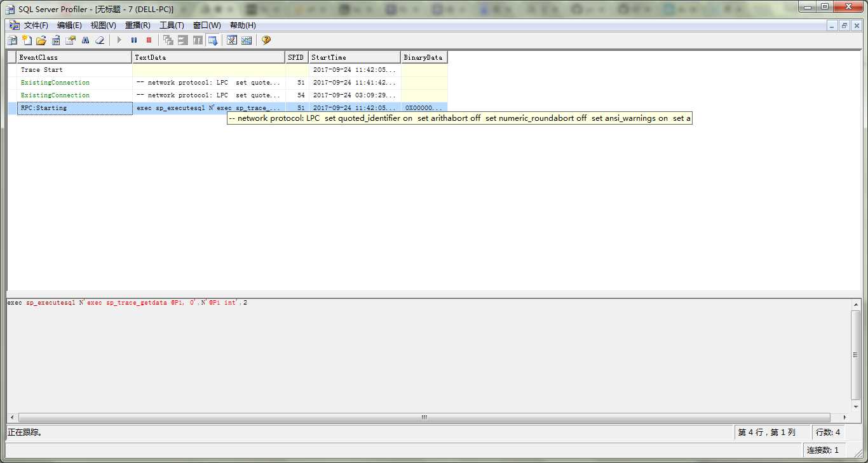Click the New Template toolbar icon
Image resolution: width=868 pixels, height=463 pixels.
point(27,40)
